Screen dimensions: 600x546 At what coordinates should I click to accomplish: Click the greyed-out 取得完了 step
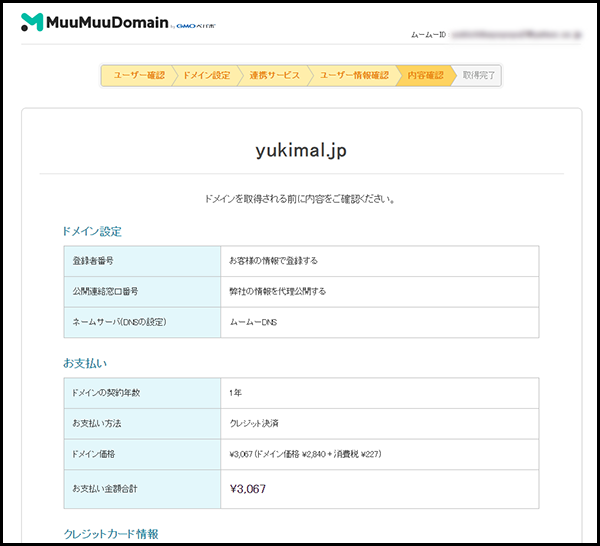479,76
